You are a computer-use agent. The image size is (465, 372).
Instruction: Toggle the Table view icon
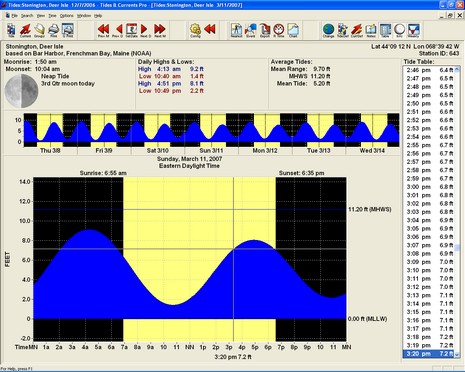pyautogui.click(x=385, y=30)
